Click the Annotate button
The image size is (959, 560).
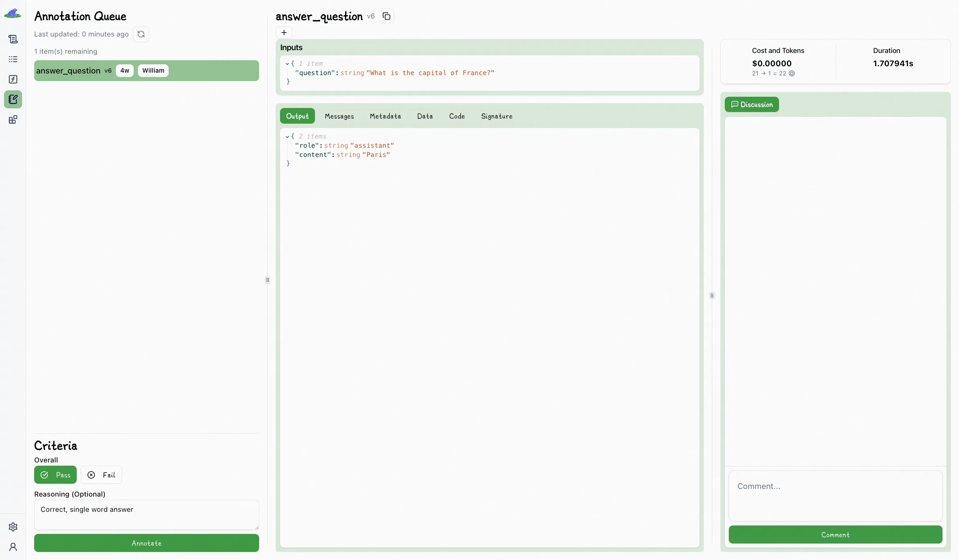coord(147,543)
